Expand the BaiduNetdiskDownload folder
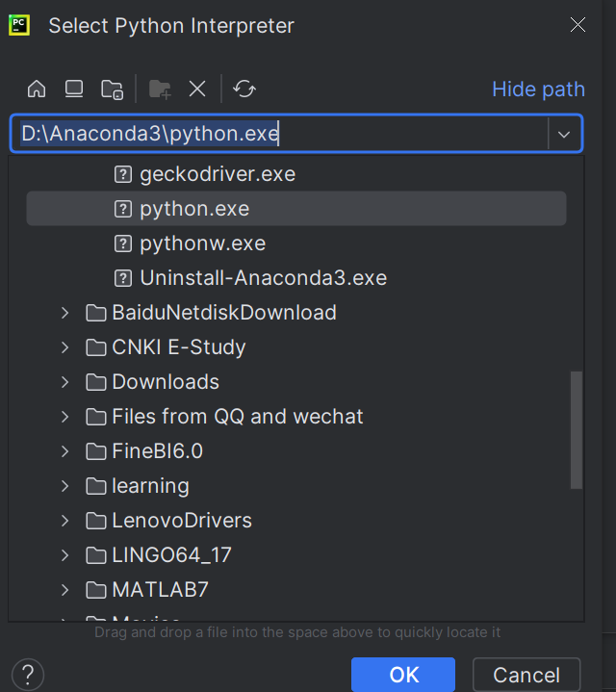 click(64, 313)
